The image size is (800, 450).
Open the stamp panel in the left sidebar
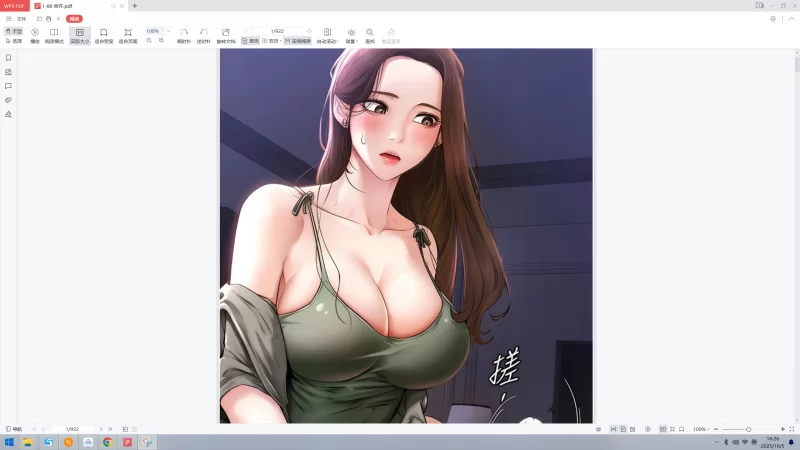pyautogui.click(x=8, y=114)
